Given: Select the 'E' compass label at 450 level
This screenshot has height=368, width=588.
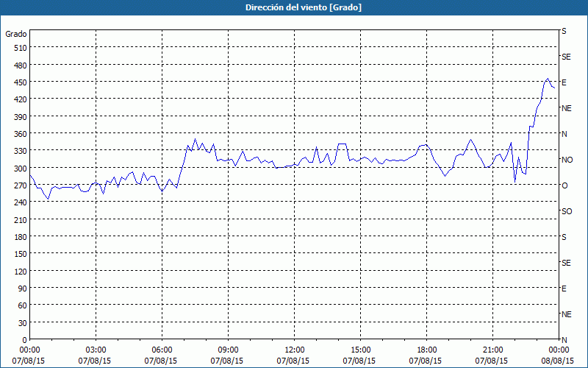Looking at the screenshot, I should tap(564, 82).
